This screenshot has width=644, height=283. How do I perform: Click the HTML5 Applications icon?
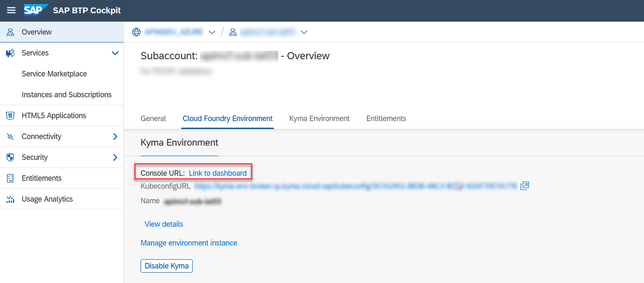tap(10, 116)
